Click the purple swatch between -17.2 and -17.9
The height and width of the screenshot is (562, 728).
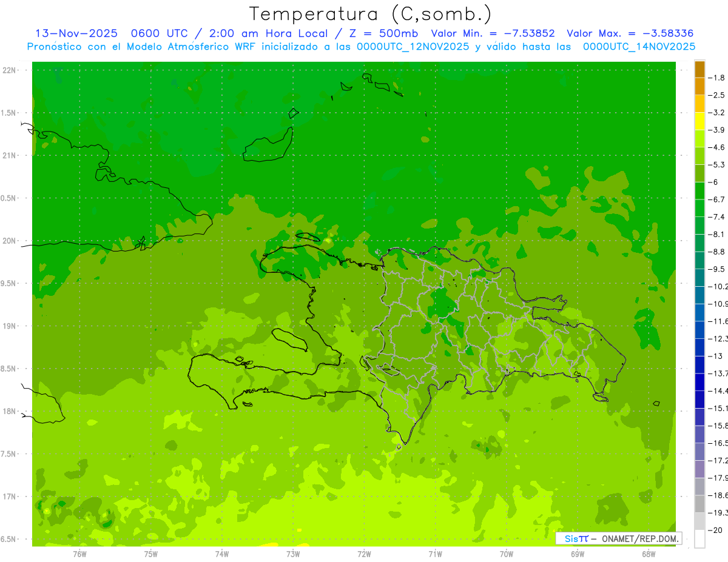coord(699,469)
